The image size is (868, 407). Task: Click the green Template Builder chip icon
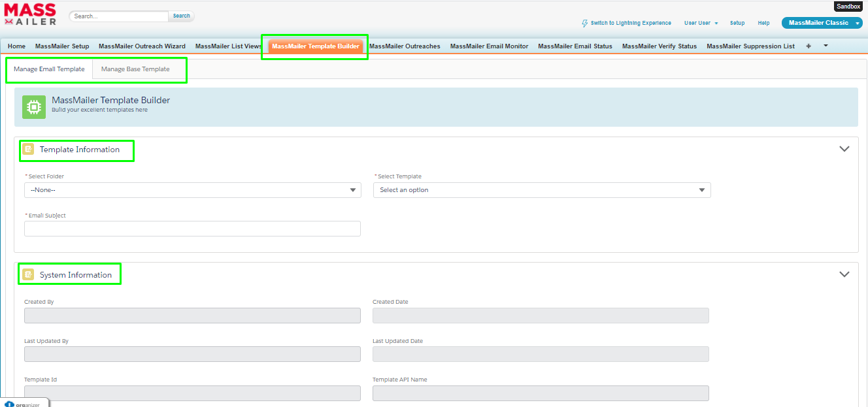(33, 106)
